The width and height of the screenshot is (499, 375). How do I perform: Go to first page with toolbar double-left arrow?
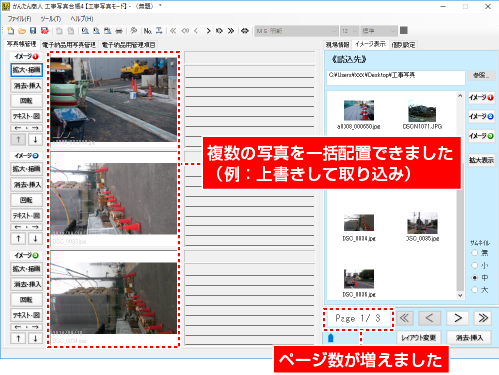[173, 31]
